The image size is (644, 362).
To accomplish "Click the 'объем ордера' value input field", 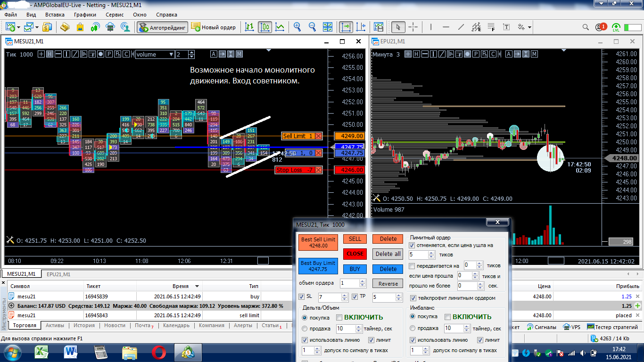I will (349, 283).
